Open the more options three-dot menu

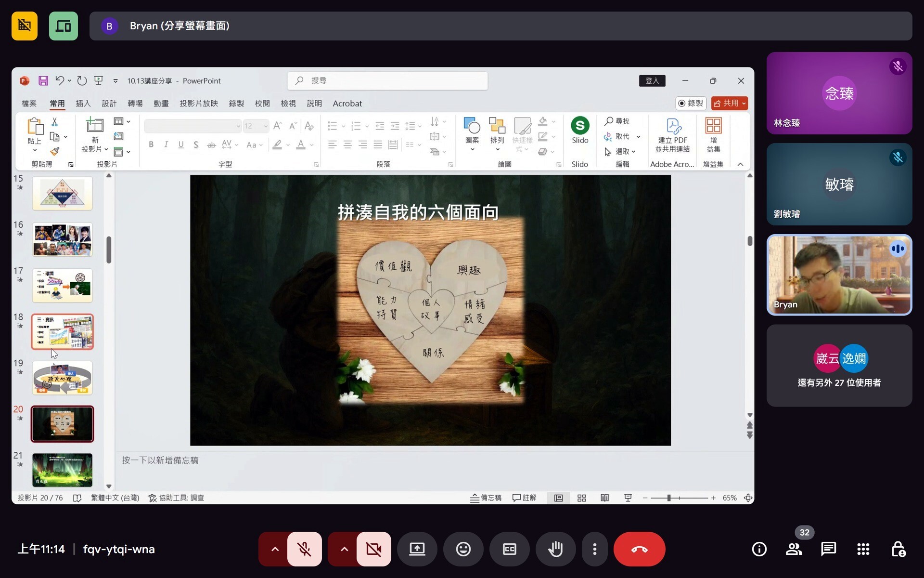point(595,549)
